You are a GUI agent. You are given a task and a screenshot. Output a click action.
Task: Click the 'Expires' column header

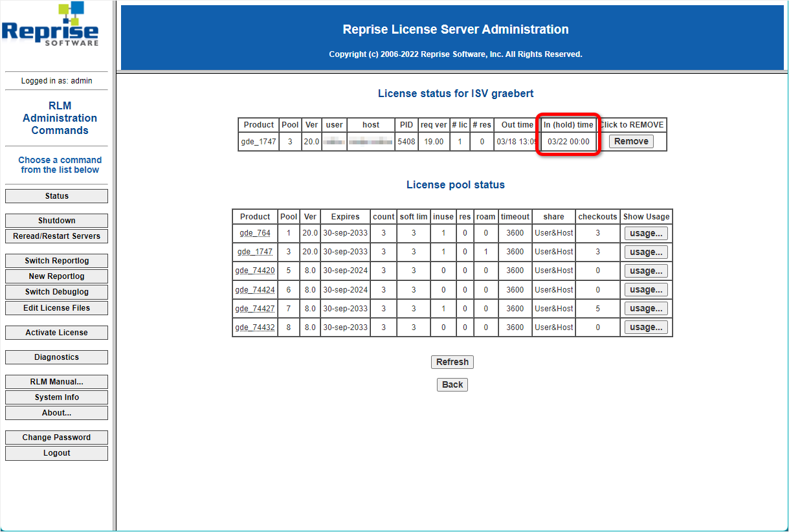345,217
